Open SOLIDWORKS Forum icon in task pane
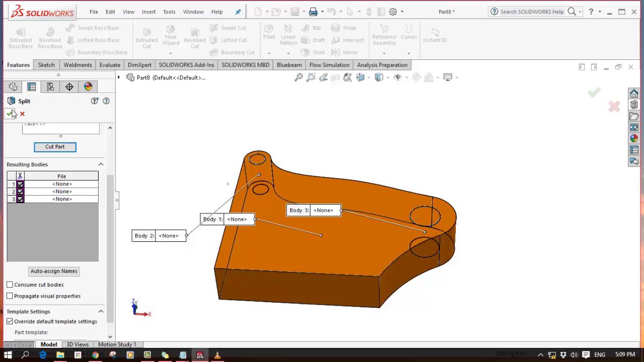This screenshot has height=362, width=644. point(634,161)
